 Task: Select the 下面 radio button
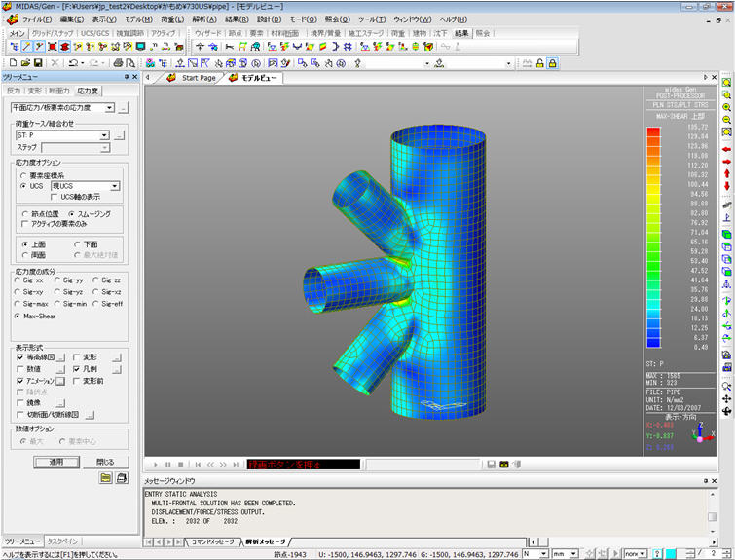pos(77,244)
